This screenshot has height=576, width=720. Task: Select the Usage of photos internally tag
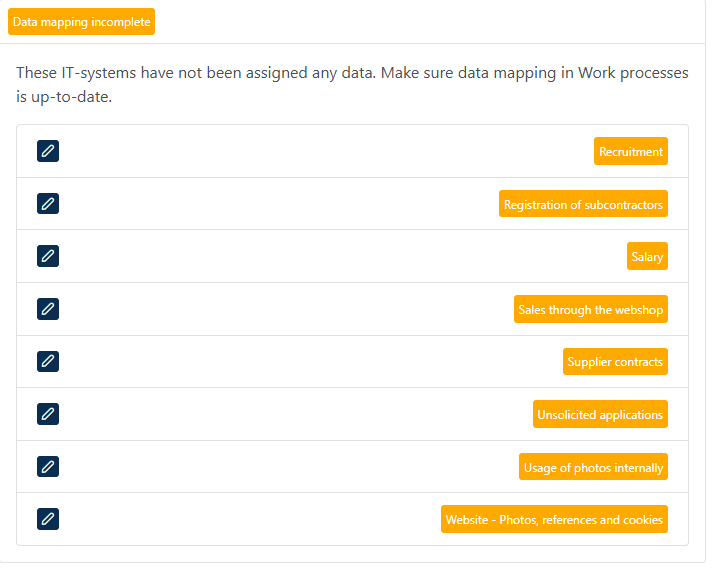593,467
